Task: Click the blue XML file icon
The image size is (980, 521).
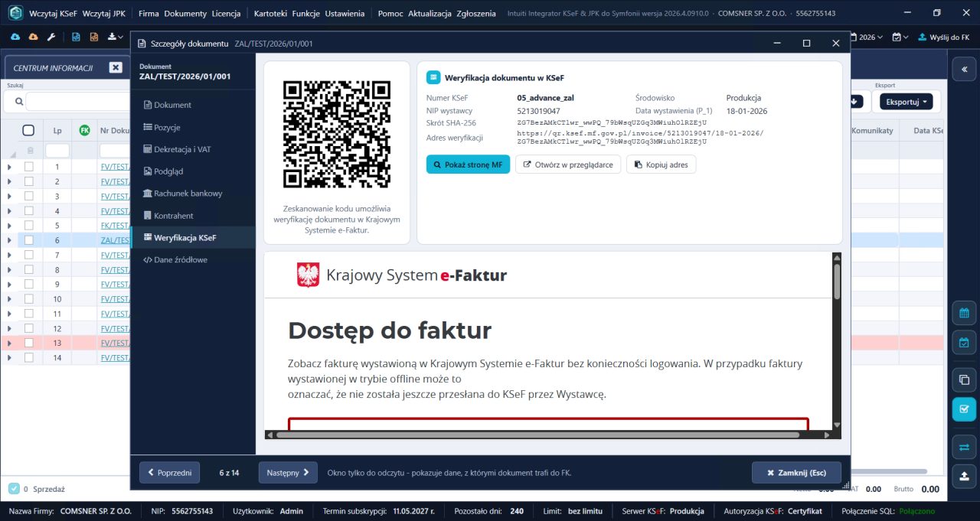Action: [x=76, y=37]
